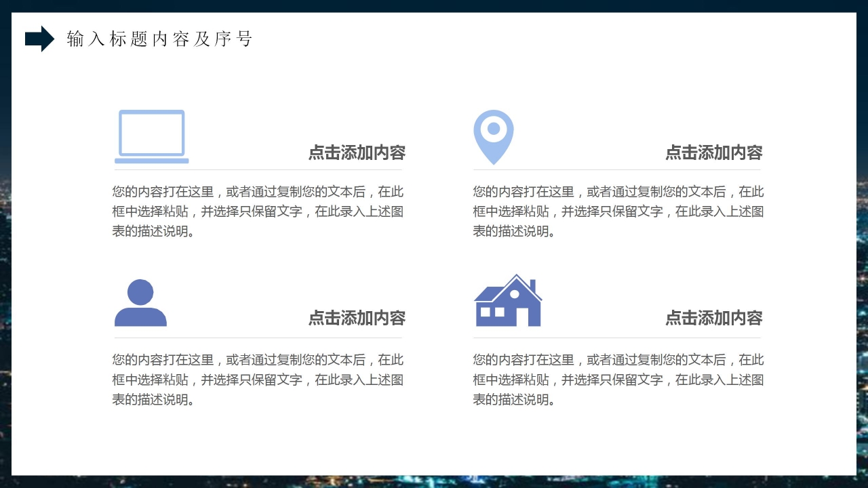Click the 点击添加内容 heading beside the house
Viewport: 868px width, 488px height.
[713, 318]
